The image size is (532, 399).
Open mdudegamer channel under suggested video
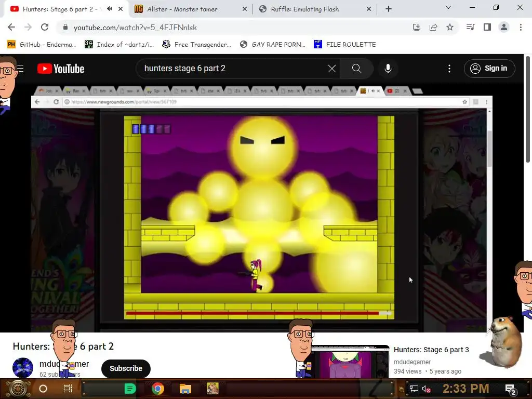(412, 362)
